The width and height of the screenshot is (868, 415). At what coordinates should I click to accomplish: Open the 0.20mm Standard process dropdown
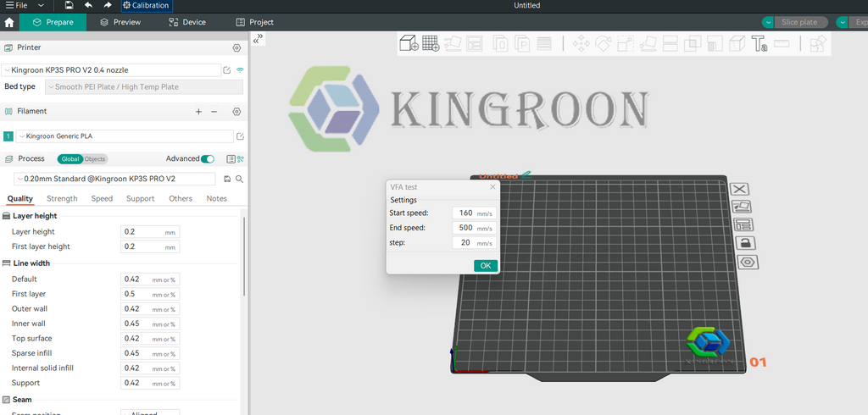(x=114, y=179)
